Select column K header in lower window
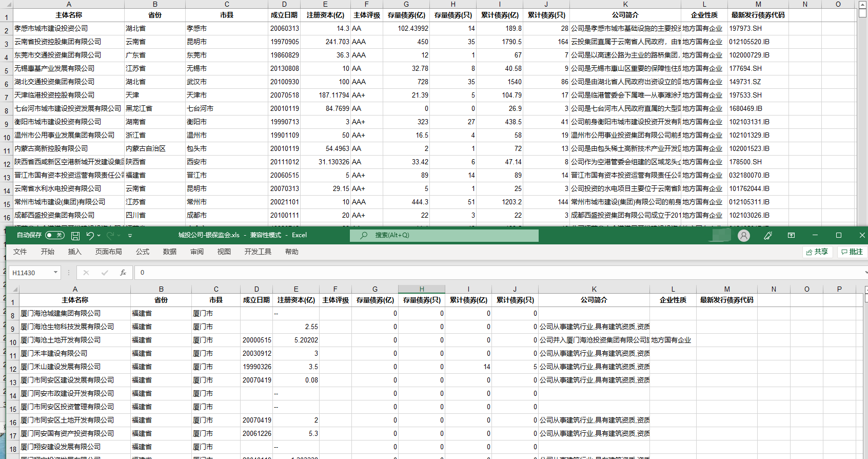 point(594,289)
